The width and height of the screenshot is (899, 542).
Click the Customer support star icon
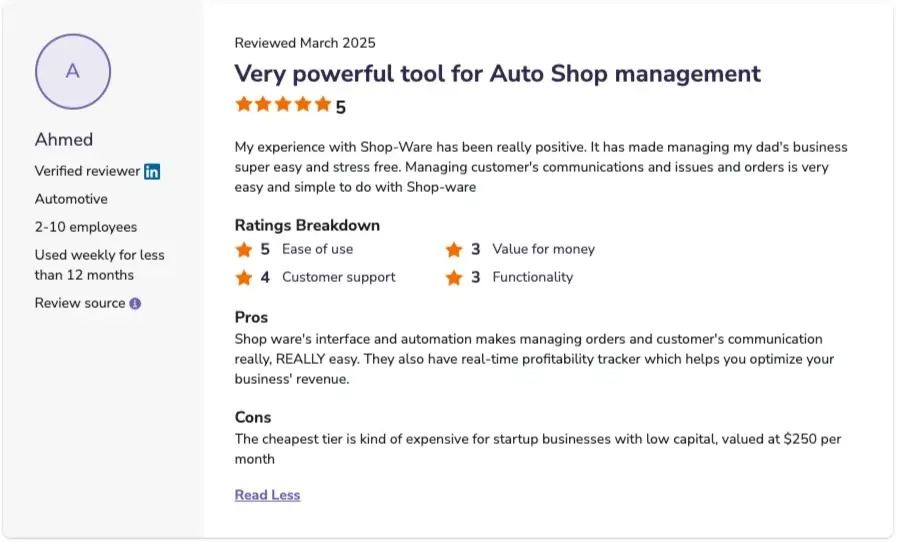point(244,277)
